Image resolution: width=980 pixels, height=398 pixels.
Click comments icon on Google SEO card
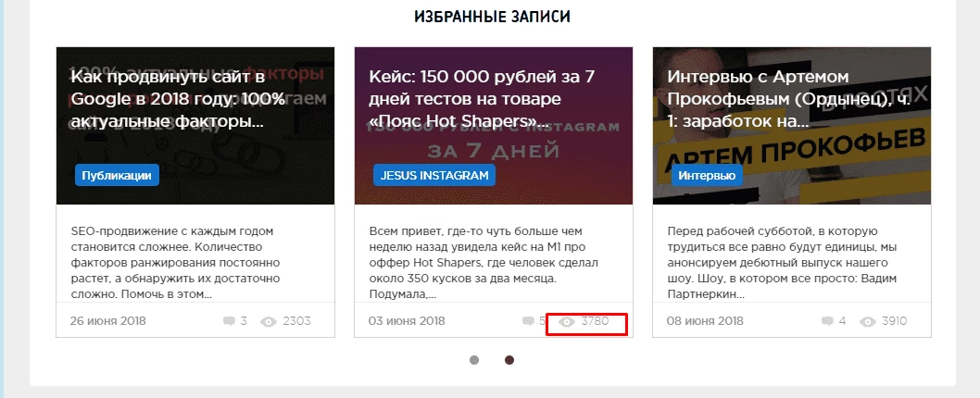229,322
